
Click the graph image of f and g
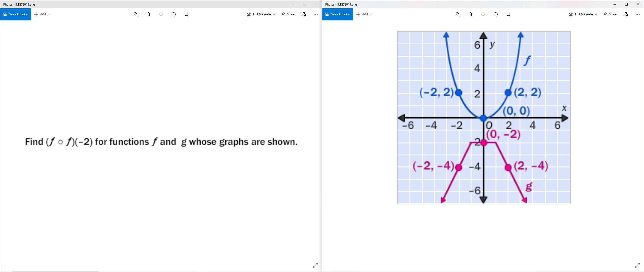484,118
